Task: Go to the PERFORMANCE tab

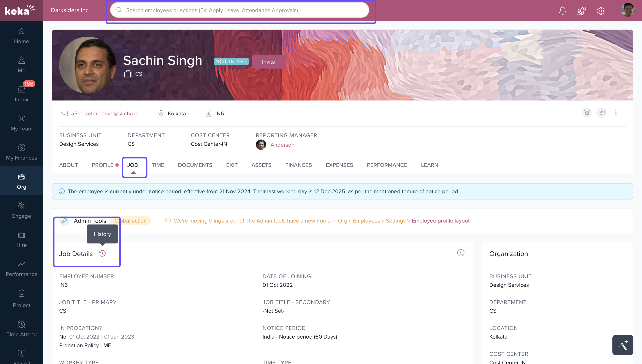Action: [387, 165]
